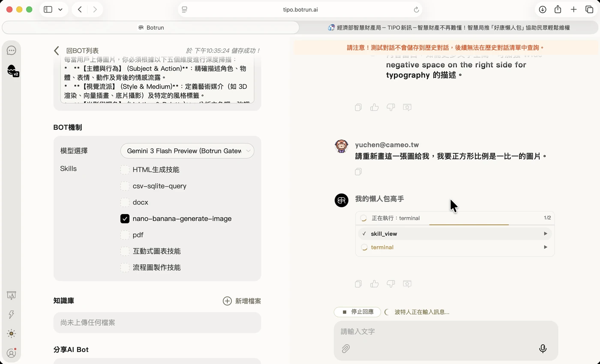This screenshot has width=600, height=364.
Task: Open the chat conversations icon in left sidebar
Action: [x=12, y=51]
